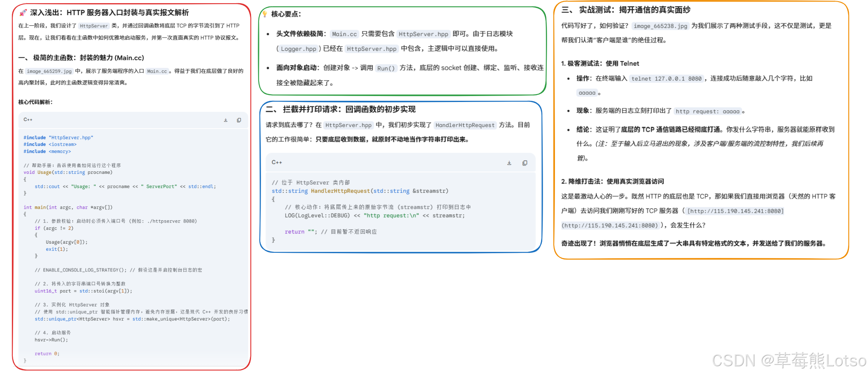868x375 pixels.
Task: Click the C++ label of the middle code block
Action: pos(277,162)
